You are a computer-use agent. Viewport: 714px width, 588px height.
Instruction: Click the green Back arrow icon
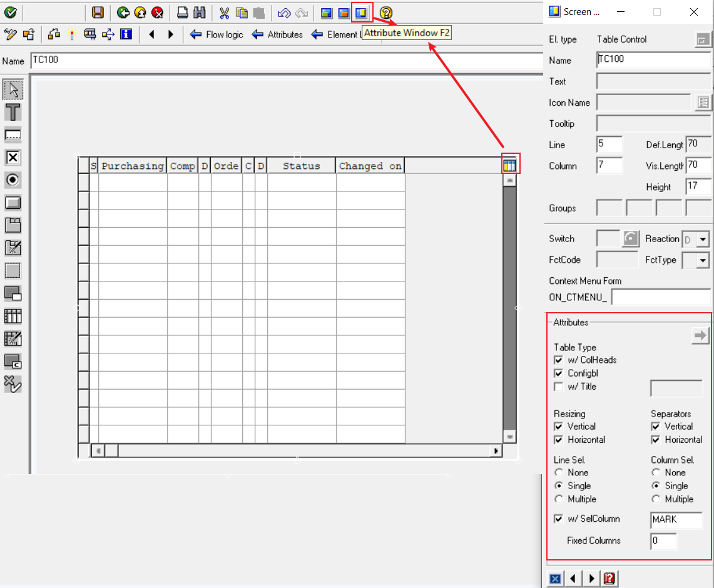[x=123, y=13]
